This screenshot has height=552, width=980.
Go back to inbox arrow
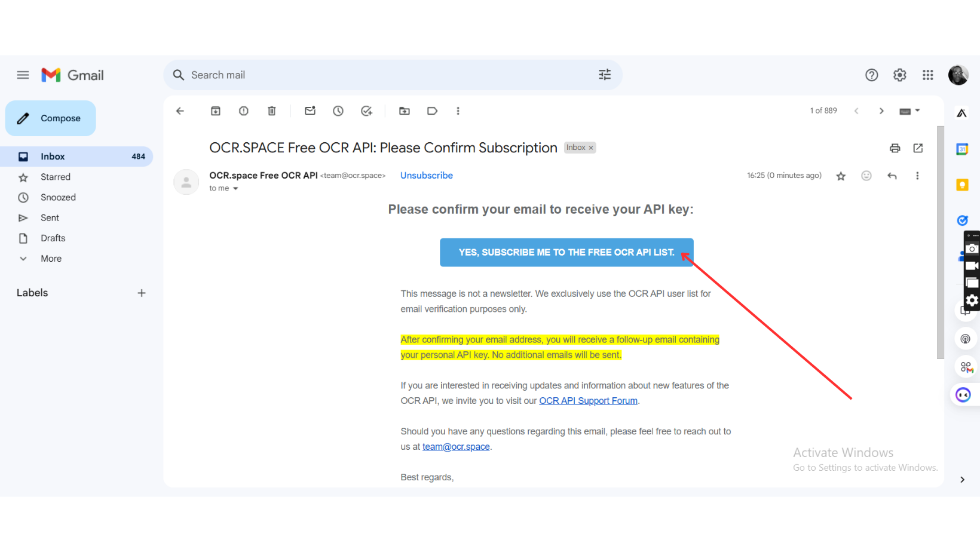(180, 111)
